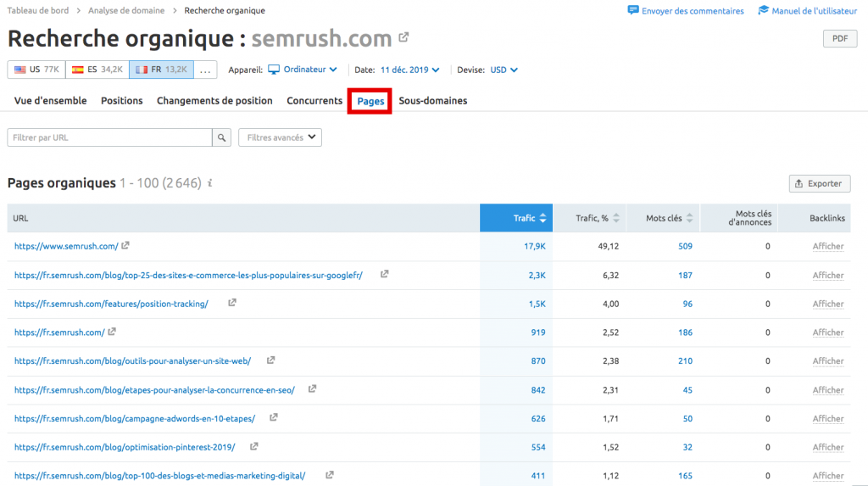Screen dimensions: 868x486
Task: Switch to Changements de position tab
Action: coord(214,101)
